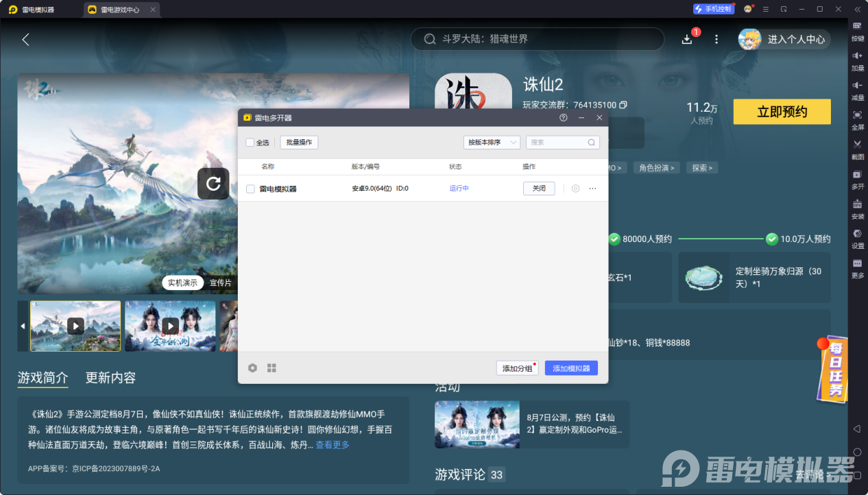Go back using top-left arrow
Image resolution: width=868 pixels, height=495 pixels.
pos(25,39)
